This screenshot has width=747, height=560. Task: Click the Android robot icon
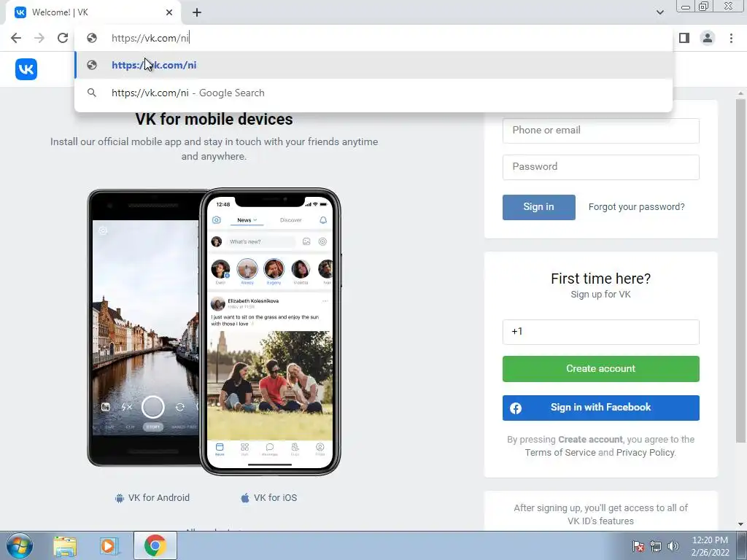click(120, 498)
